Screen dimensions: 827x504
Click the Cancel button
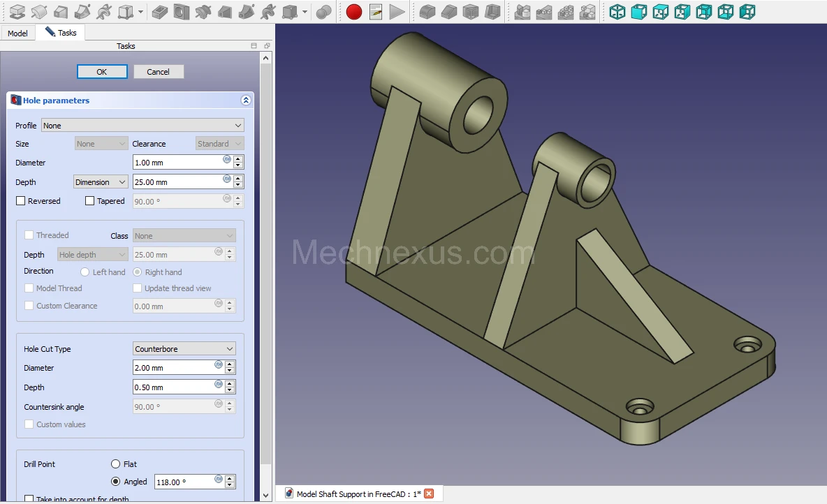click(158, 72)
